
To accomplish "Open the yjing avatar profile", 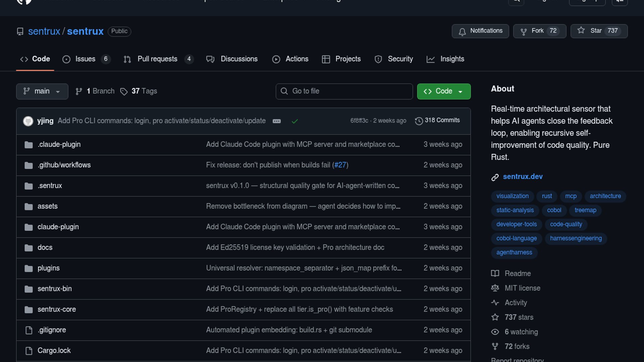I will pos(28,121).
